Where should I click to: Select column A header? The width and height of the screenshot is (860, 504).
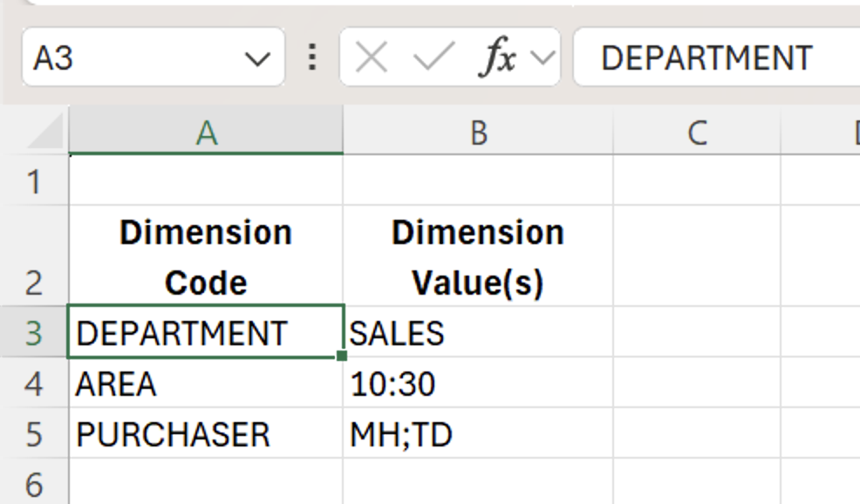(206, 133)
